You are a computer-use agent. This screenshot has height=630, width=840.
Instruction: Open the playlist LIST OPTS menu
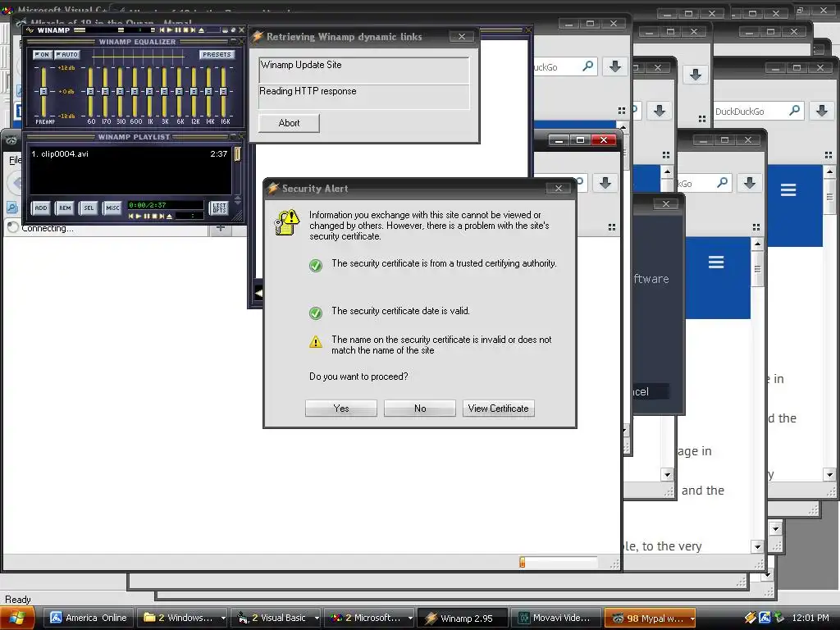(x=219, y=208)
